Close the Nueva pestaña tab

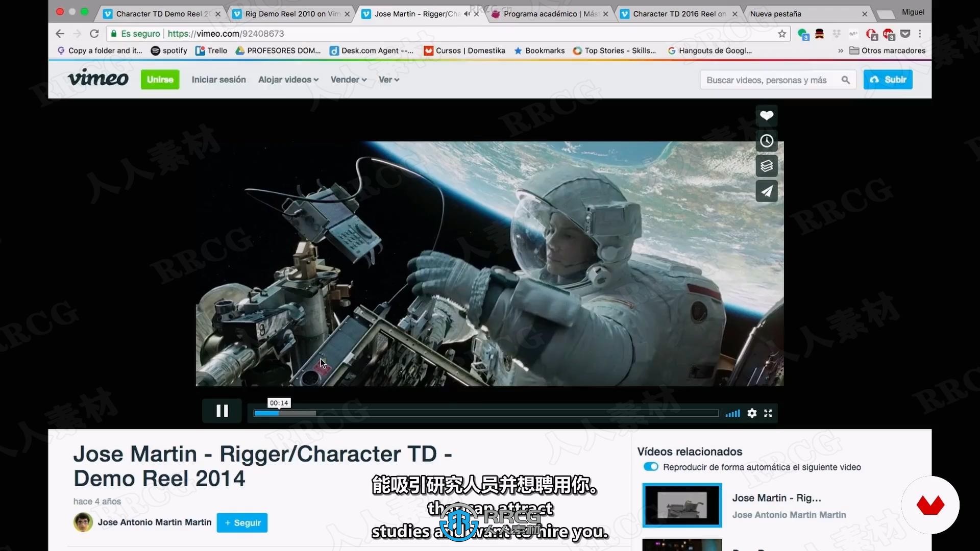[865, 14]
